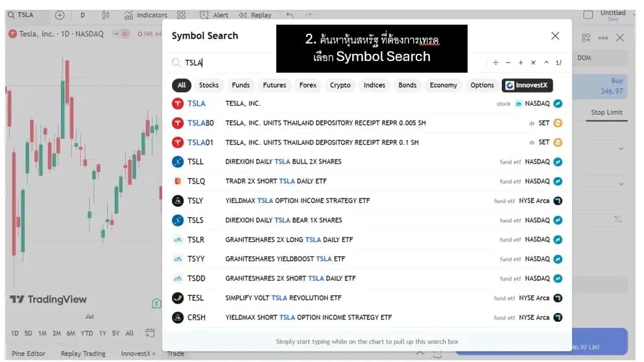Start bar Replay mode
This screenshot has height=362, width=644.
point(255,15)
